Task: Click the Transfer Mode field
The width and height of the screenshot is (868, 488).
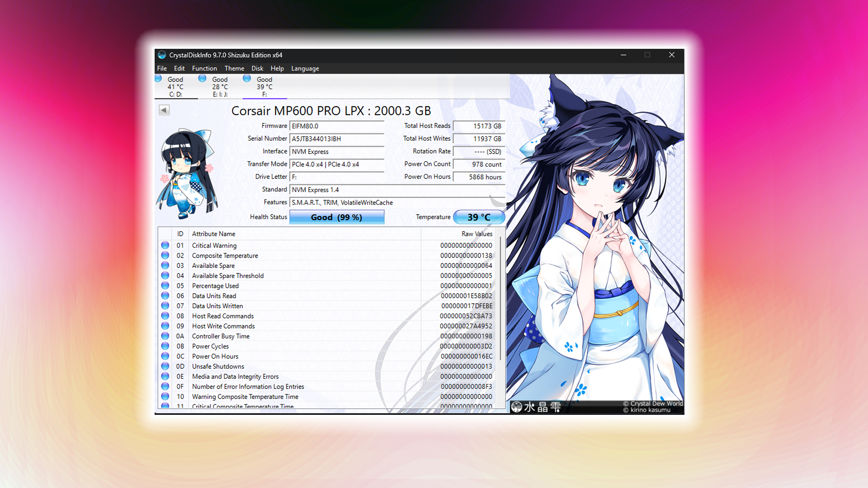Action: tap(337, 164)
